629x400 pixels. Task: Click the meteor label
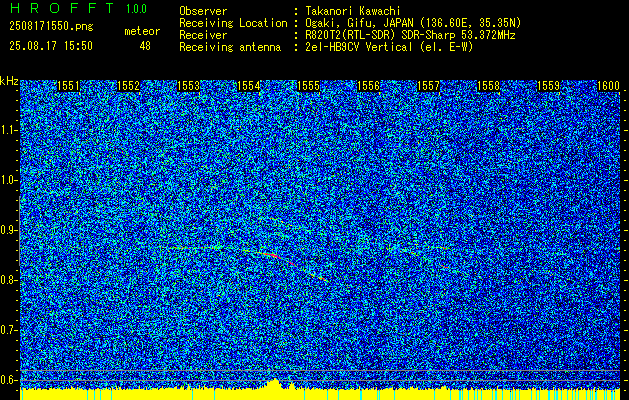point(142,31)
